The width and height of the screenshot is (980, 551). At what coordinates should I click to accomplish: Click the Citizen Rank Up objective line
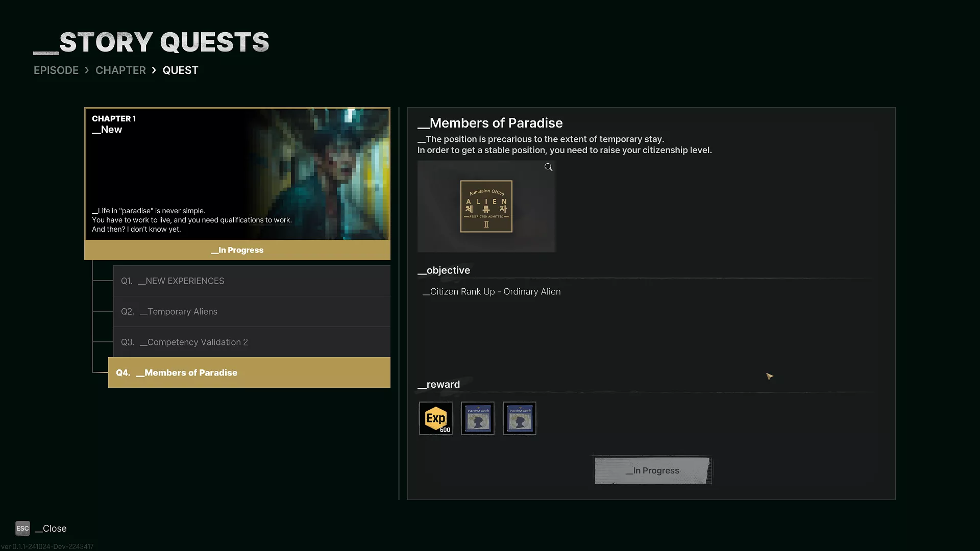492,292
